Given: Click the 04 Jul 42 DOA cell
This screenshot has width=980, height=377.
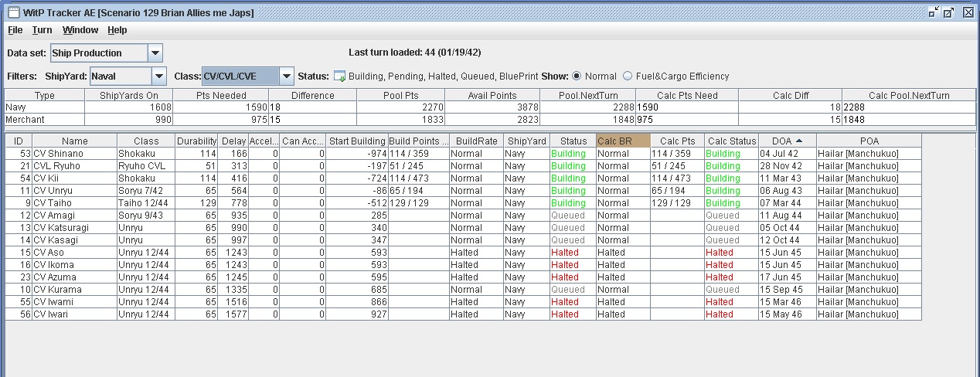Looking at the screenshot, I should tap(788, 154).
